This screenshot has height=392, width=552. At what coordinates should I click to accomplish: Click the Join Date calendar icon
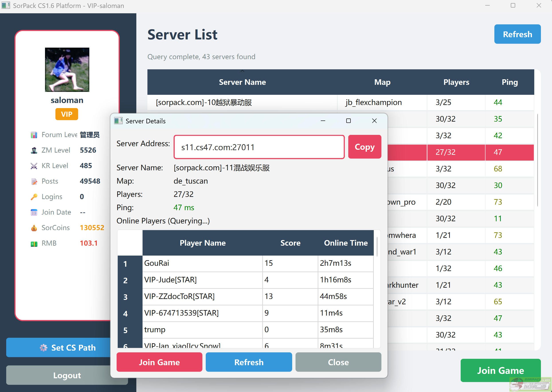(34, 212)
